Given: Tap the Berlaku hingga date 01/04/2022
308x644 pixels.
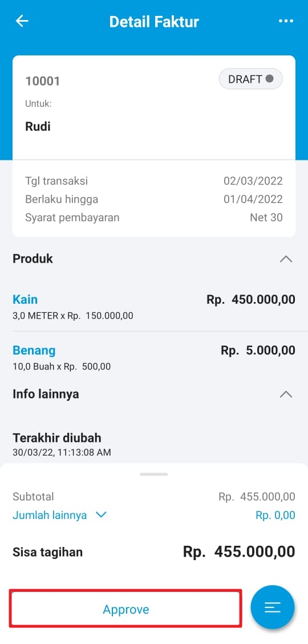Looking at the screenshot, I should (253, 199).
